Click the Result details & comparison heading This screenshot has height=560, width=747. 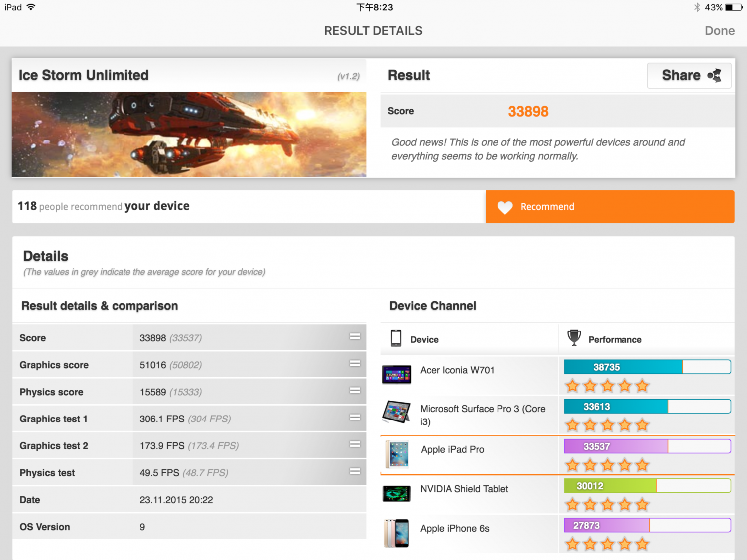point(100,306)
